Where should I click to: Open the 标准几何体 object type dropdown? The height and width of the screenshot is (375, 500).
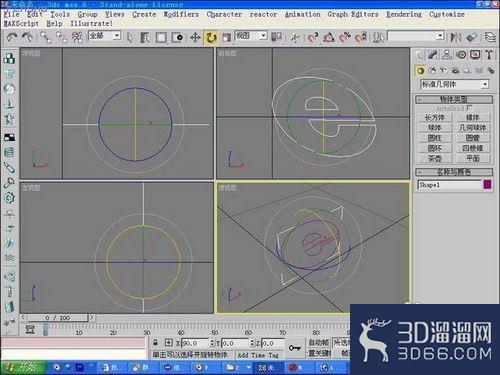[x=455, y=84]
